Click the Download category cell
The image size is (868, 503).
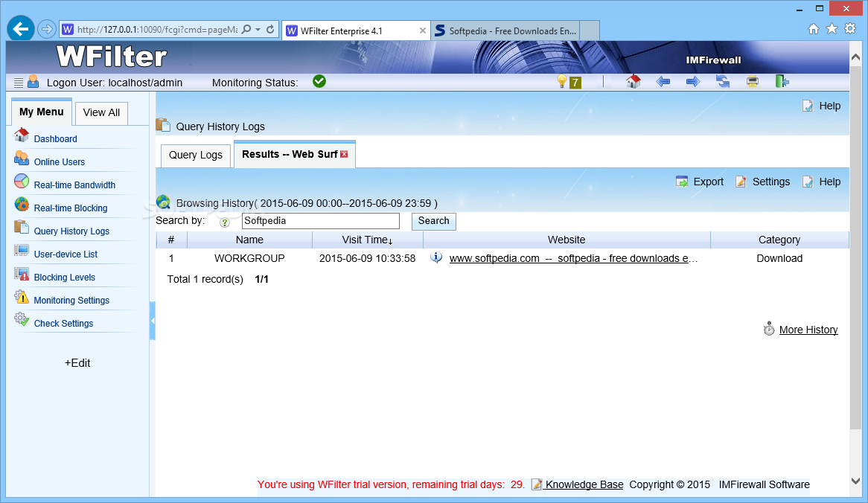point(779,258)
